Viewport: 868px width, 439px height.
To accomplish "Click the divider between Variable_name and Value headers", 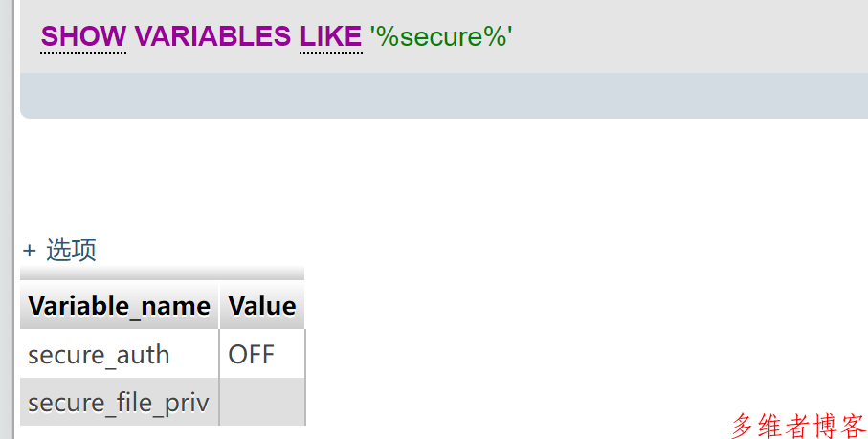I will tap(219, 305).
